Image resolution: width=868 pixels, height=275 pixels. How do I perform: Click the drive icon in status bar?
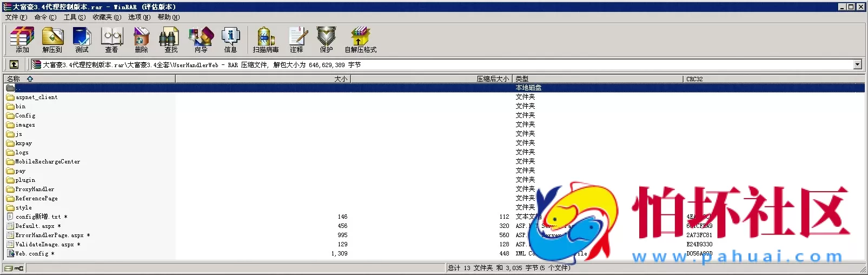tap(9, 268)
